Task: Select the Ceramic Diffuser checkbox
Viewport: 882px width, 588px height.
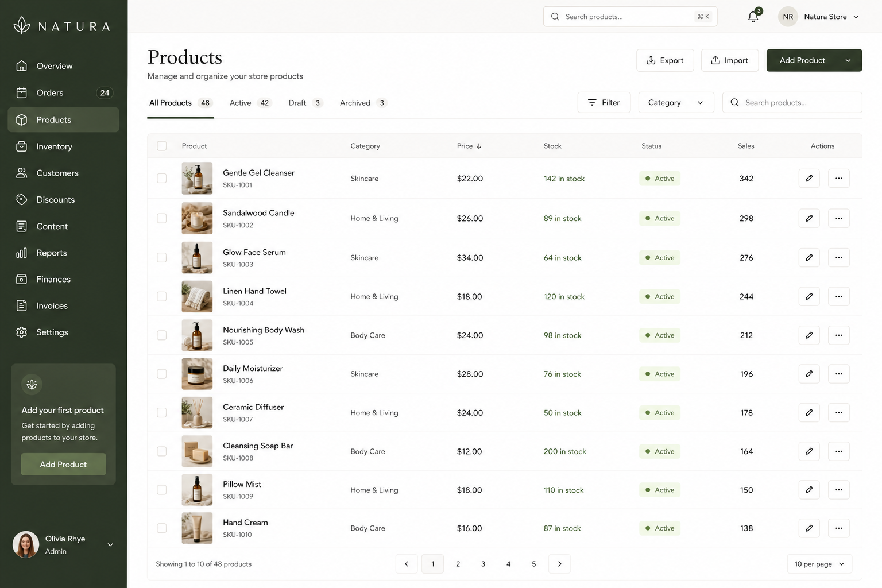Action: tap(162, 413)
